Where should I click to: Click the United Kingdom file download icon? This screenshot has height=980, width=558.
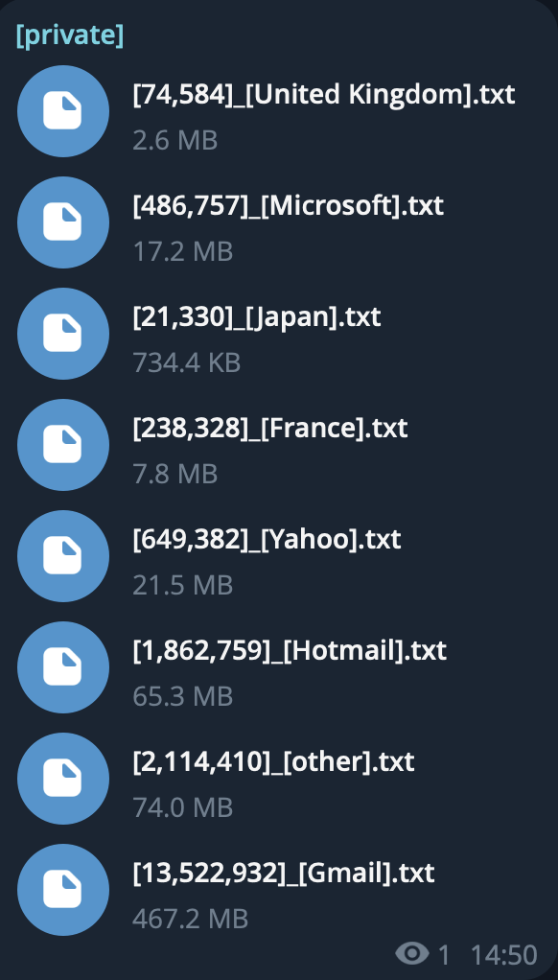point(63,111)
